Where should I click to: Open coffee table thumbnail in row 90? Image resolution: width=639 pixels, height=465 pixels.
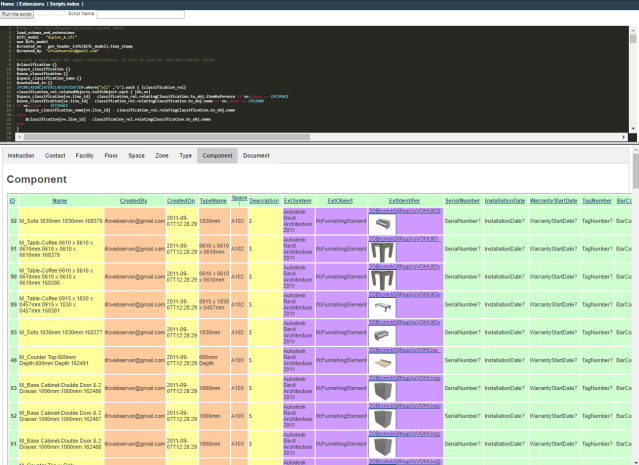tap(383, 280)
